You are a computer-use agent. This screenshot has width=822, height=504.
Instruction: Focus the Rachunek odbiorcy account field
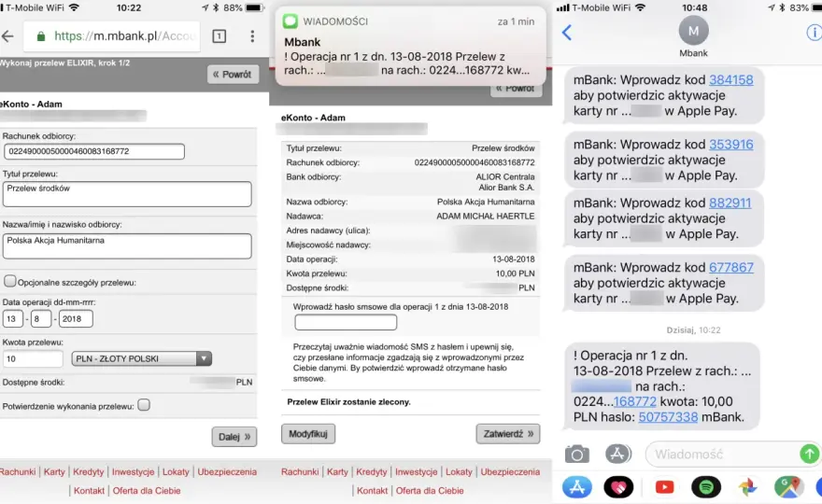(x=94, y=151)
